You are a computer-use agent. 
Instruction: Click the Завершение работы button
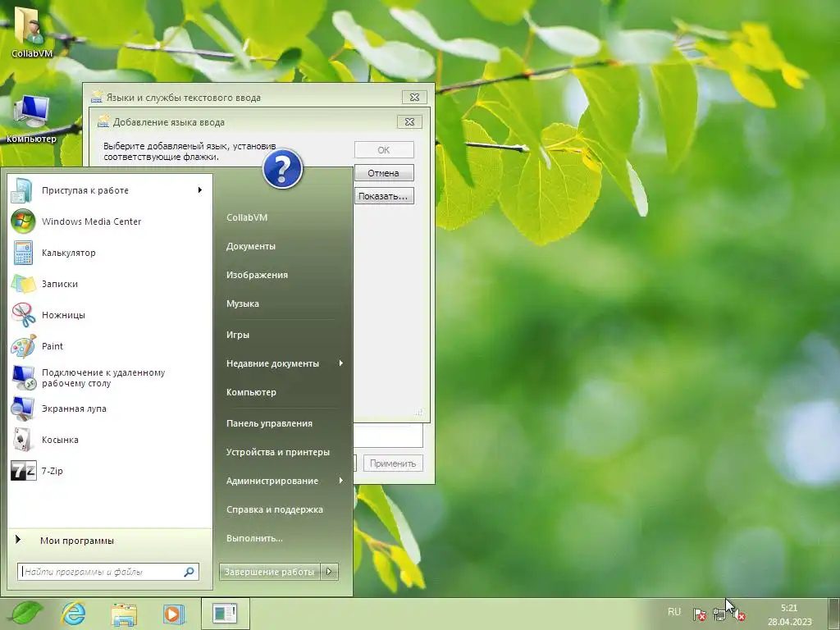coord(269,572)
